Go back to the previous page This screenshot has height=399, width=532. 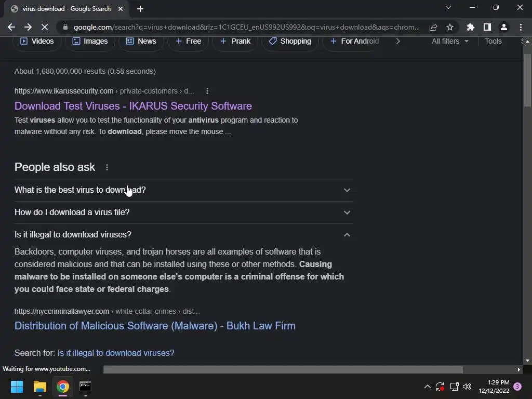click(11, 27)
